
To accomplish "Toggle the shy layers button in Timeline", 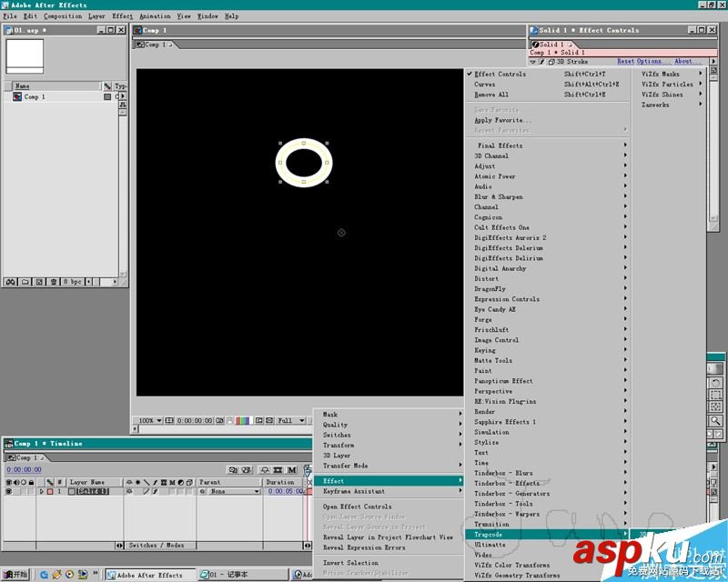I will (265, 470).
